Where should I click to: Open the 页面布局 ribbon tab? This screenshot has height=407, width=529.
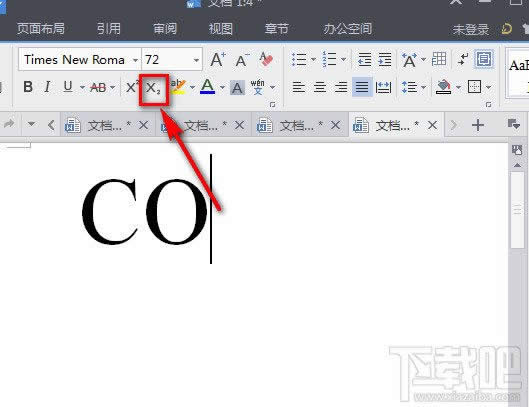coord(41,28)
